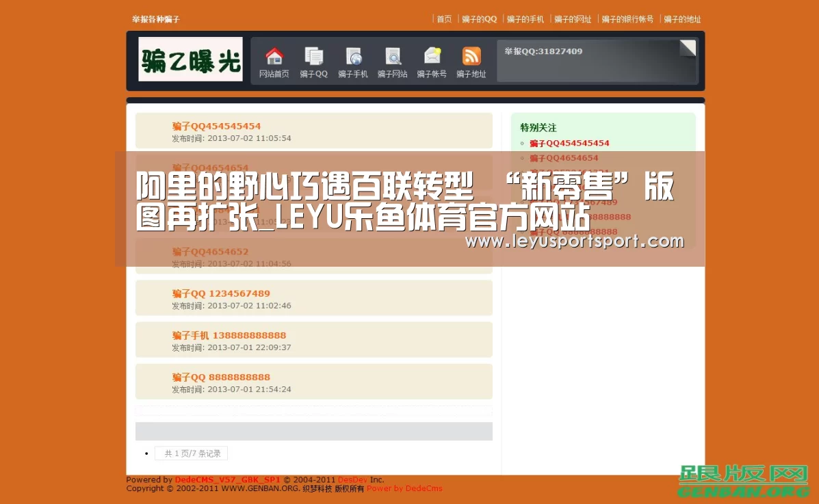Click timestamp 2013-07-01 22:09:37
The image size is (819, 504).
(x=249, y=347)
